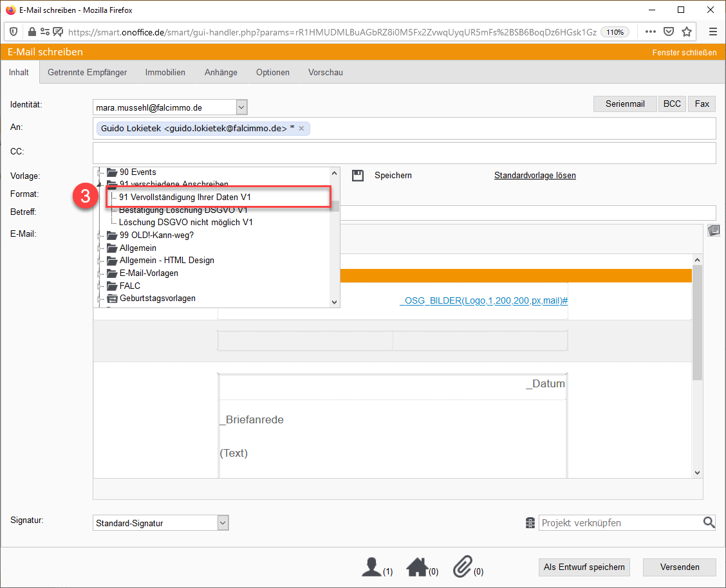Click the magnifier in Projekt verknüpfen field
The width and height of the screenshot is (726, 588).
click(x=709, y=523)
